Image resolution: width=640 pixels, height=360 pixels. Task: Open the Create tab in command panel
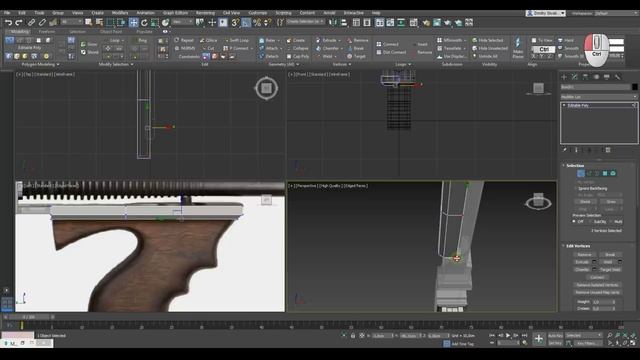tap(564, 77)
